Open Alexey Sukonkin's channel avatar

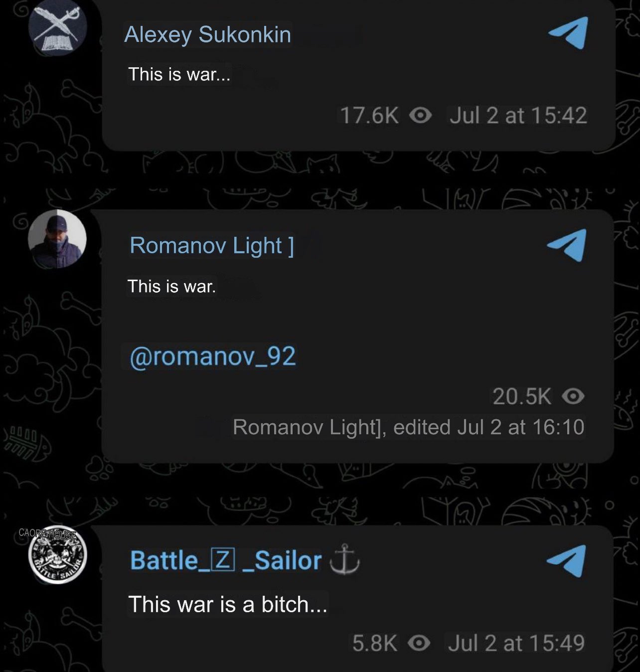[x=57, y=26]
